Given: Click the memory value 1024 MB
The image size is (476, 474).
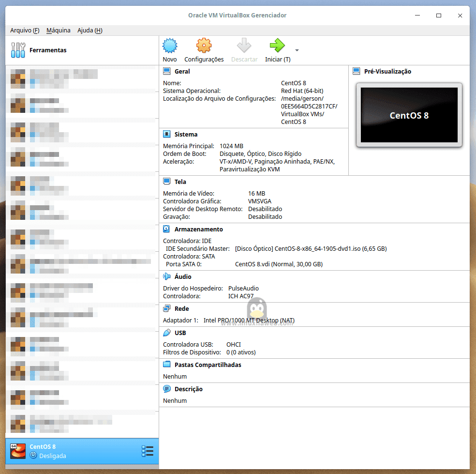Looking at the screenshot, I should 231,146.
